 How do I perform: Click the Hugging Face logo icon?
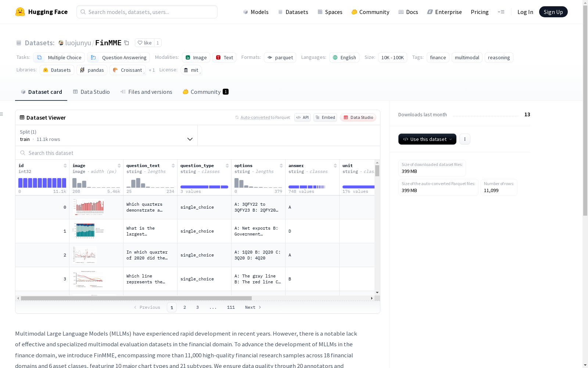[20, 12]
